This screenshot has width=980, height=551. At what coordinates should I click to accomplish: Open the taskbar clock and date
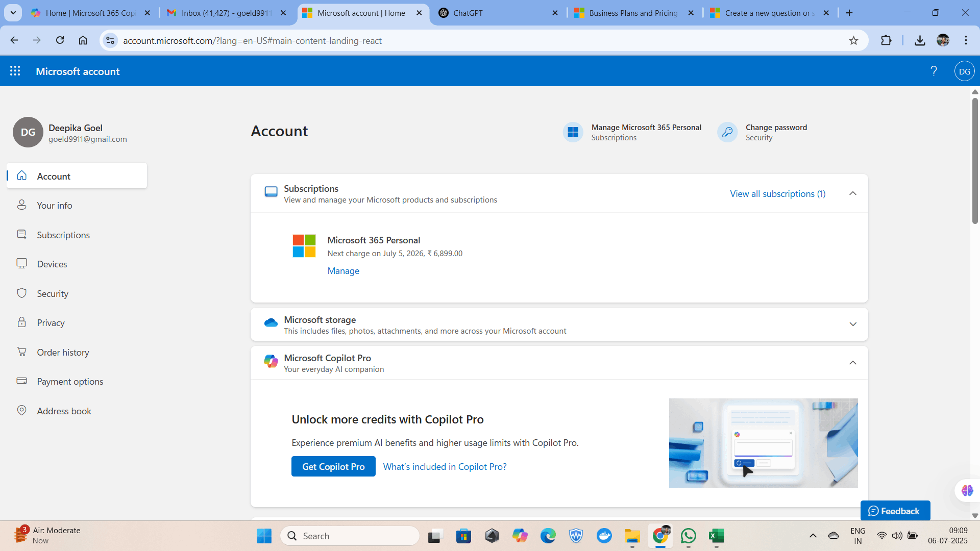(947, 536)
